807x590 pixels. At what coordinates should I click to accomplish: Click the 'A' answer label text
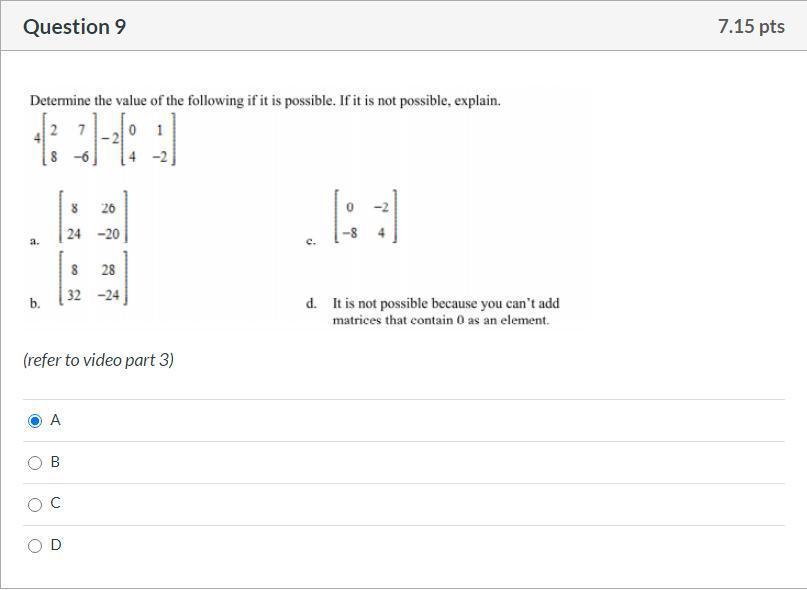click(x=55, y=421)
